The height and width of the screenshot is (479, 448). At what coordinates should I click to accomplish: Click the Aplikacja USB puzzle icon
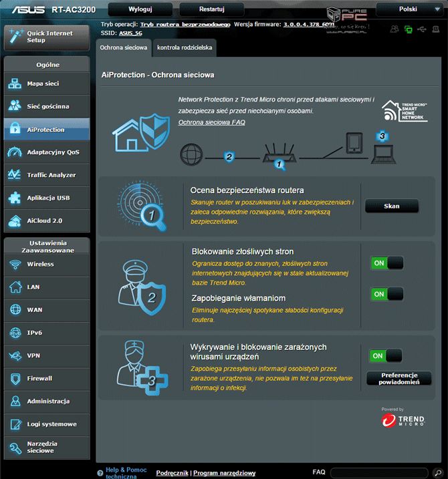pos(15,198)
